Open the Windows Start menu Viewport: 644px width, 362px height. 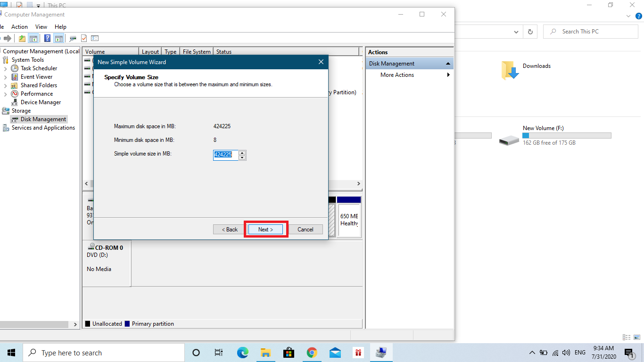coord(11,352)
